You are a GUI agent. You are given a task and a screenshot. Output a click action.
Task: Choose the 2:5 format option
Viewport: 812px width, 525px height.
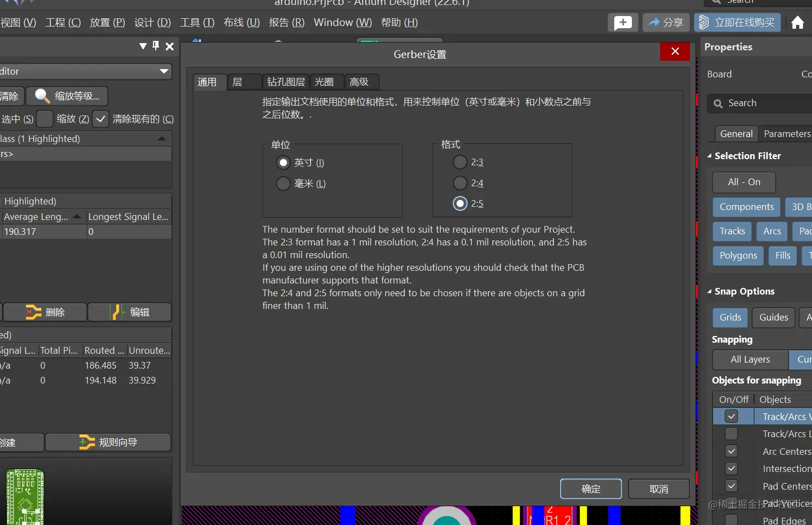coord(460,203)
